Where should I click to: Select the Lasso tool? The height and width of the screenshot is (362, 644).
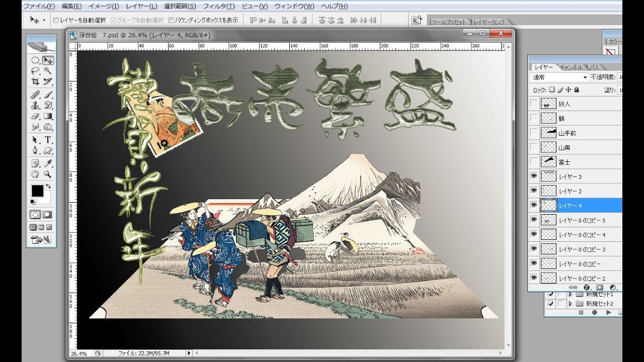(35, 71)
